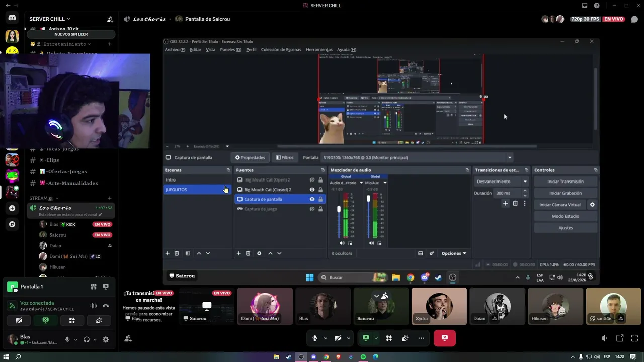Open the virtual camera settings gear
Viewport: 644px width, 362px height.
(592, 205)
